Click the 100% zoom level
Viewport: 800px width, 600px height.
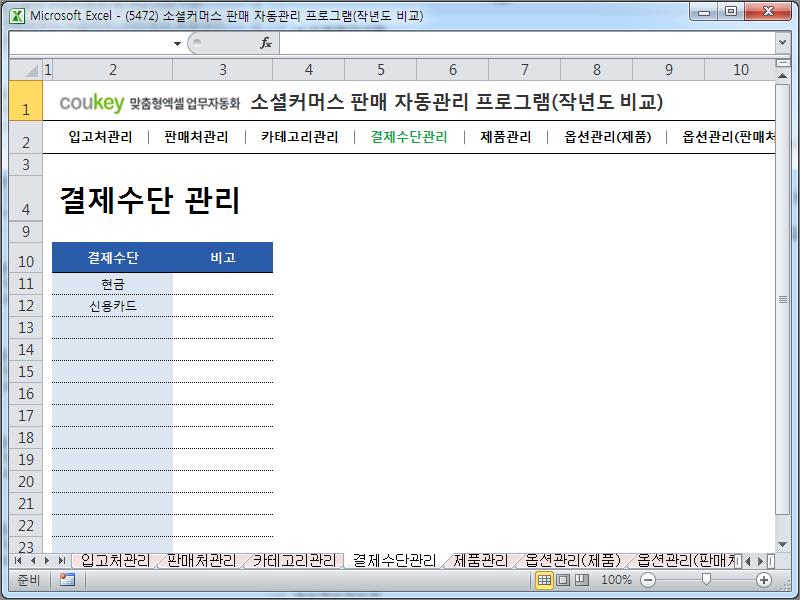pyautogui.click(x=616, y=580)
